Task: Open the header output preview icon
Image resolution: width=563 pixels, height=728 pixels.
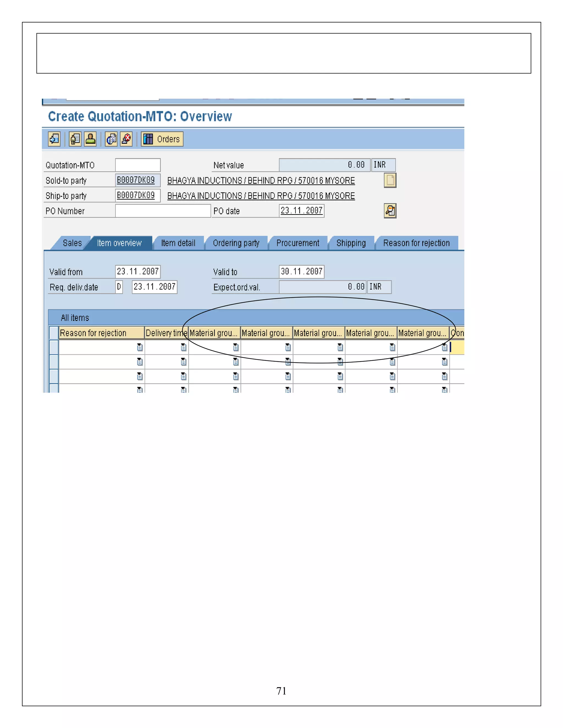Action: pos(75,139)
